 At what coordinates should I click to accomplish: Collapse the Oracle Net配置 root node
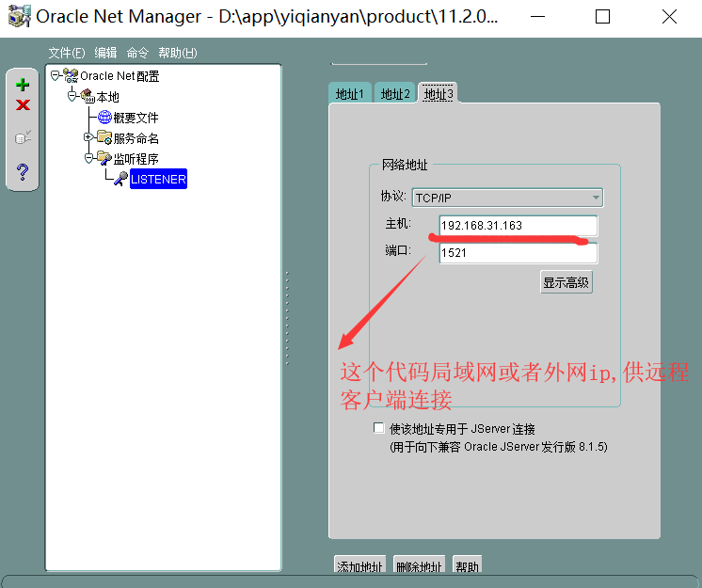(x=56, y=75)
